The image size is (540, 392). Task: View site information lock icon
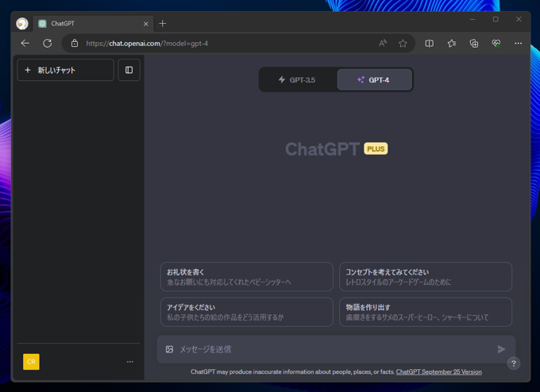pos(75,44)
